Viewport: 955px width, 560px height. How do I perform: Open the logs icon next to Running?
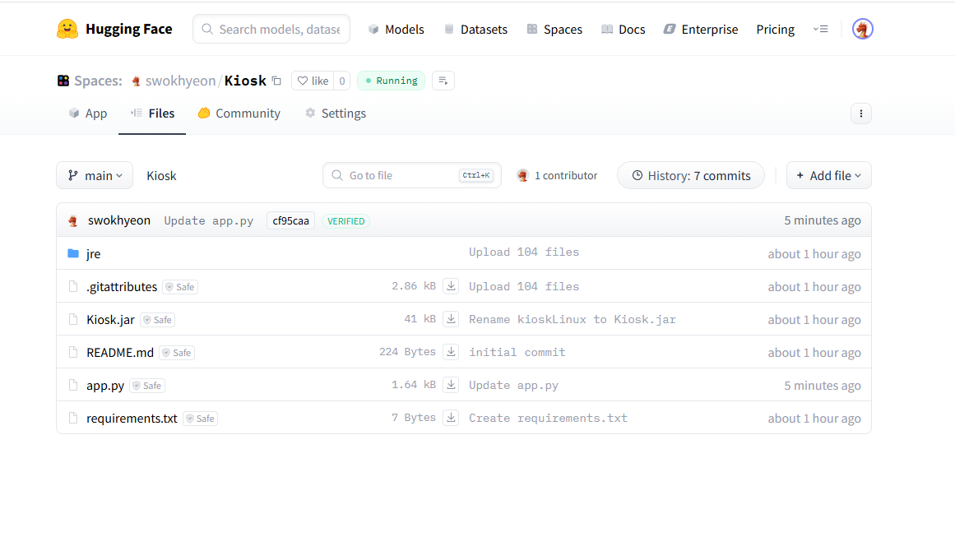[x=443, y=81]
